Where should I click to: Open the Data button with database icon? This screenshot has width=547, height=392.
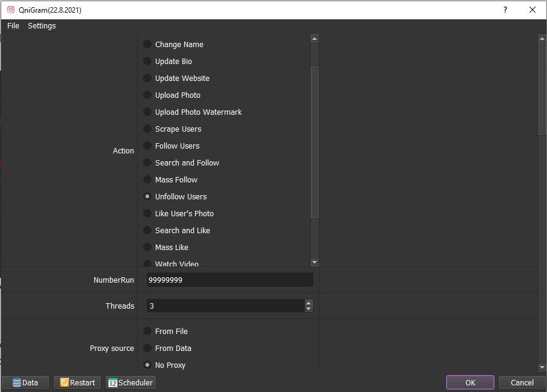[x=25, y=382]
